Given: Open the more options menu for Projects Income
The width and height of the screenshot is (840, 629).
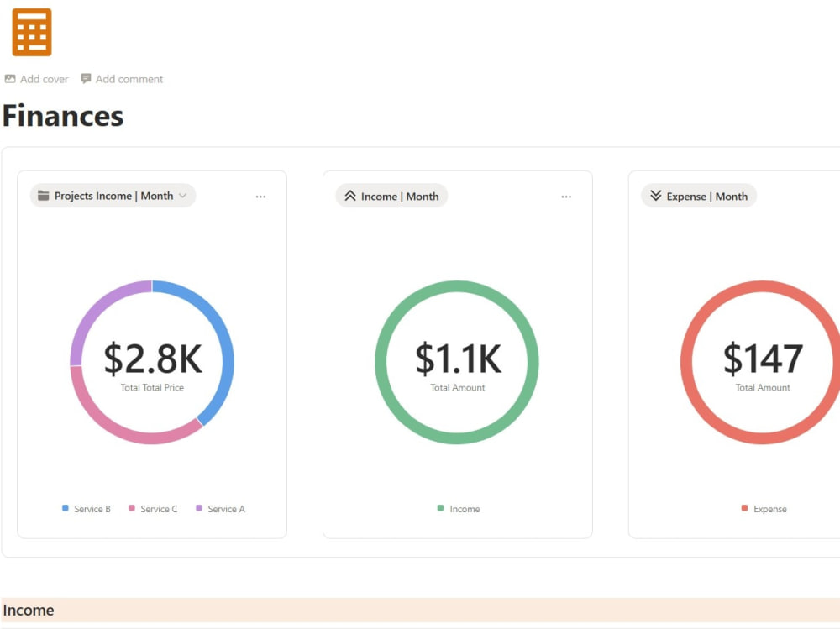Looking at the screenshot, I should coord(261,197).
